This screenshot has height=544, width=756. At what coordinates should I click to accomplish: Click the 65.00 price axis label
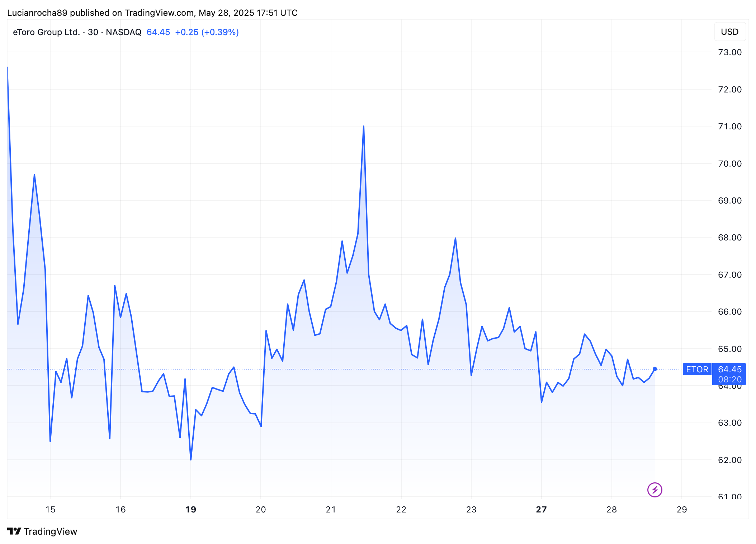pyautogui.click(x=729, y=349)
